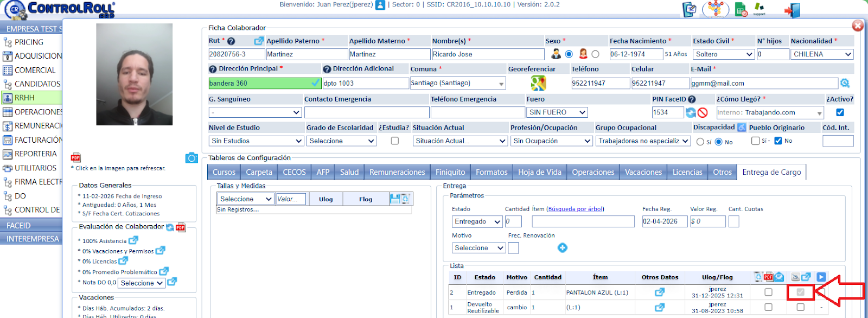This screenshot has height=318, width=868.
Task: Open the Remuneraciones tab
Action: point(397,172)
